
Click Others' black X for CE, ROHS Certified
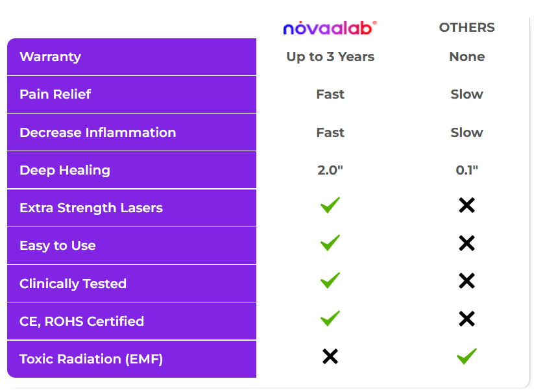tap(467, 319)
